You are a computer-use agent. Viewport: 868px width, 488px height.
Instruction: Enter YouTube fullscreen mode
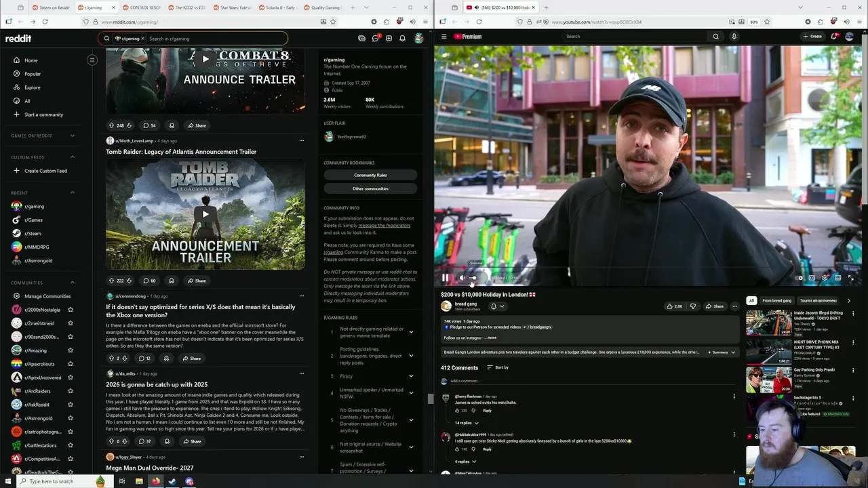coord(851,278)
